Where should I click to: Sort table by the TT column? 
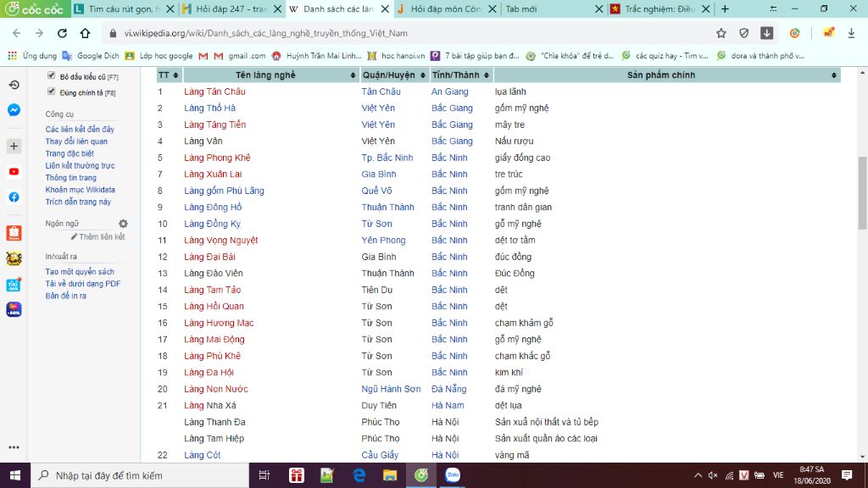(169, 75)
